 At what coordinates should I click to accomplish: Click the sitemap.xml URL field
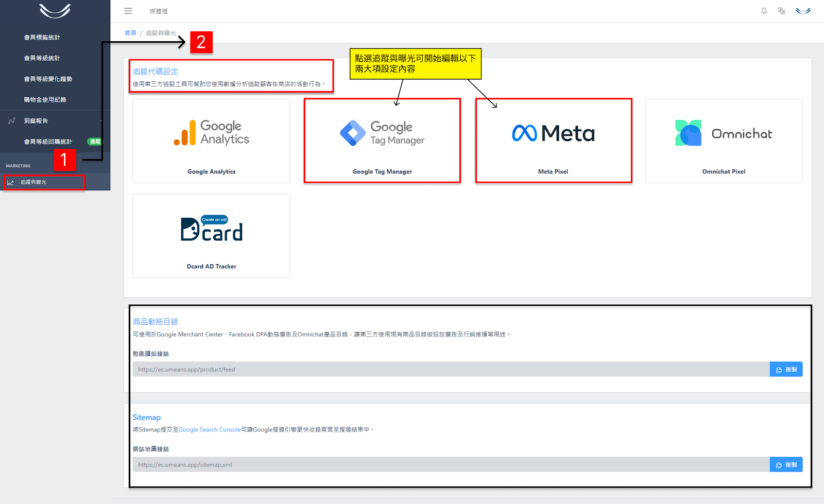pyautogui.click(x=451, y=465)
